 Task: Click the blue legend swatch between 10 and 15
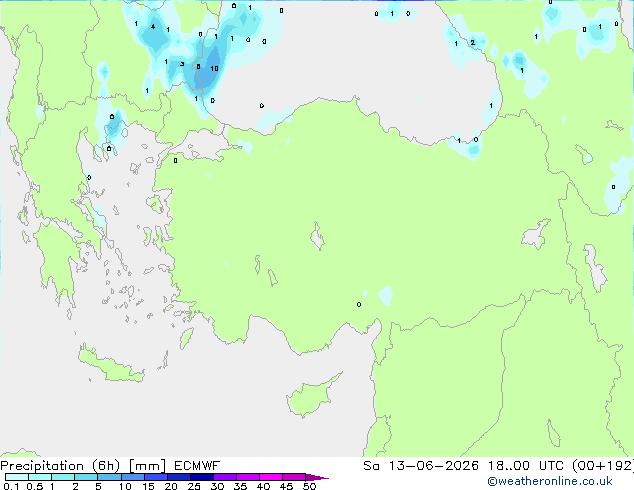[x=133, y=477]
